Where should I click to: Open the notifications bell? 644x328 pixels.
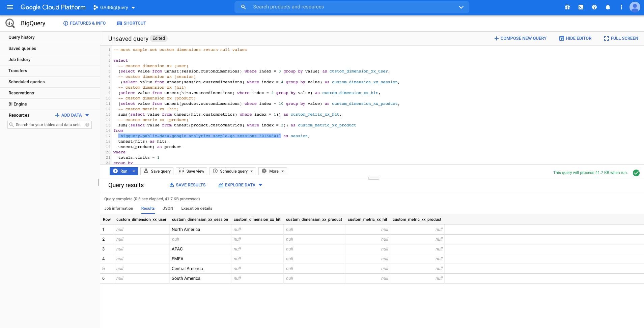pos(608,7)
